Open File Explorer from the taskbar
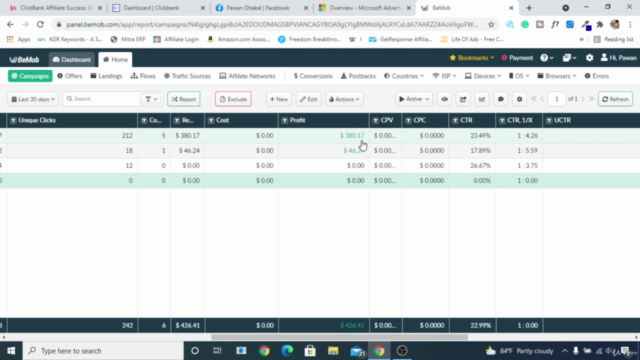The height and width of the screenshot is (360, 640). coord(333,351)
